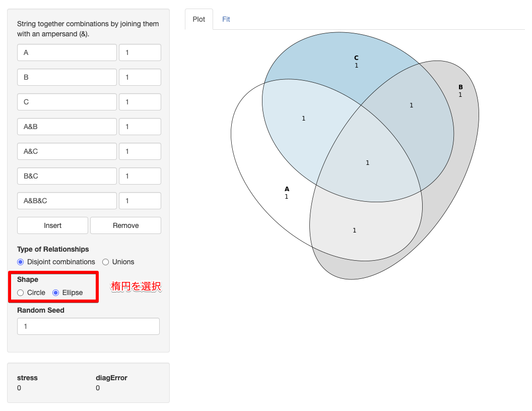Viewport: 532px width, 411px height.
Task: Click the size value field for B
Action: 140,77
